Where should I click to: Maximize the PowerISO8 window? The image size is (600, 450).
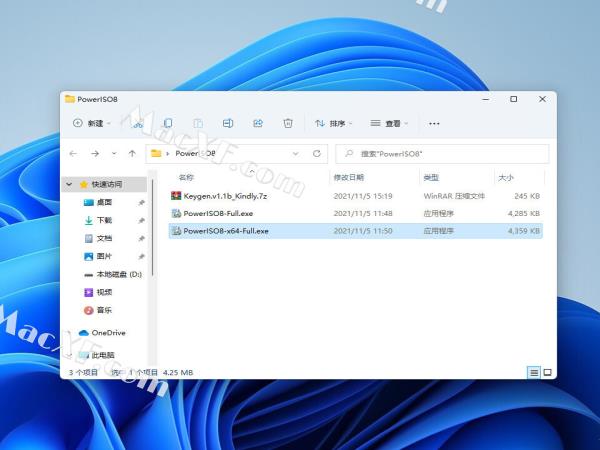tap(514, 99)
